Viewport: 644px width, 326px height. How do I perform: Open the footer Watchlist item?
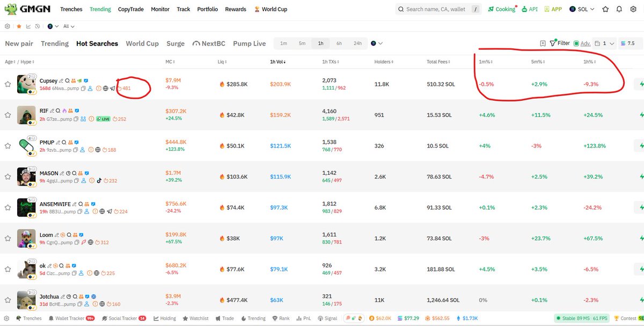pos(194,318)
